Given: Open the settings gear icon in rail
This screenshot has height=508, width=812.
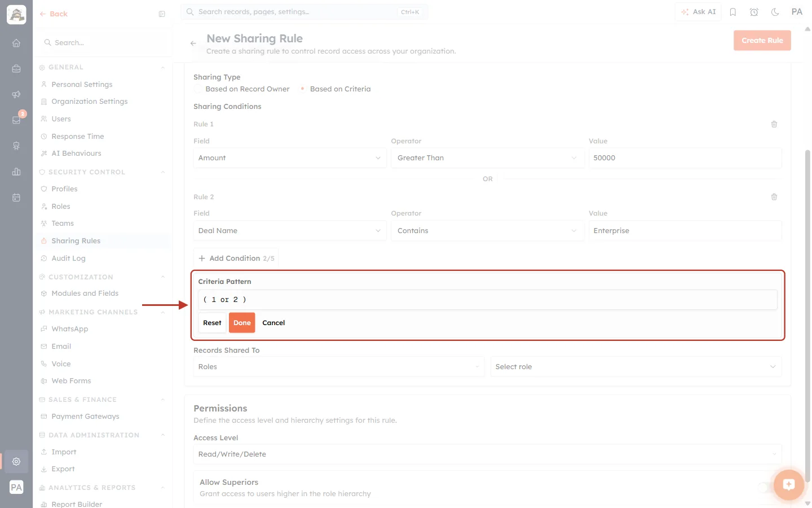Looking at the screenshot, I should tap(16, 461).
